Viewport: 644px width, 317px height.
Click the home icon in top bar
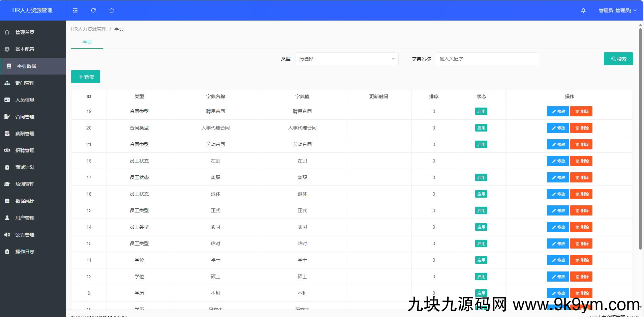tap(112, 10)
